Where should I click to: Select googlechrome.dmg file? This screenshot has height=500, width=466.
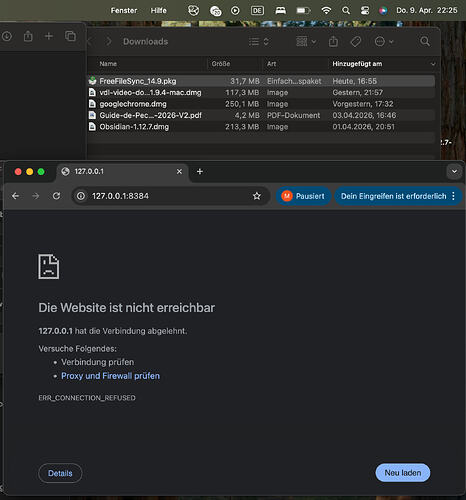pyautogui.click(x=261, y=104)
